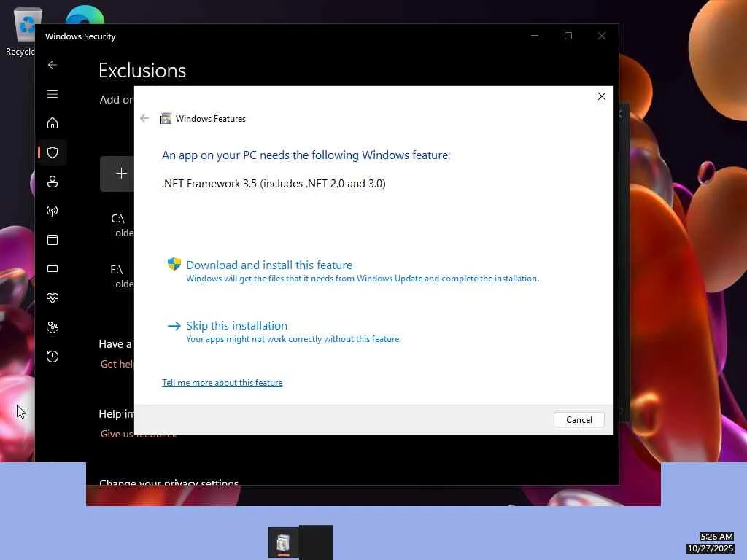Image resolution: width=747 pixels, height=560 pixels.
Task: Close the Windows Security window
Action: tap(602, 36)
